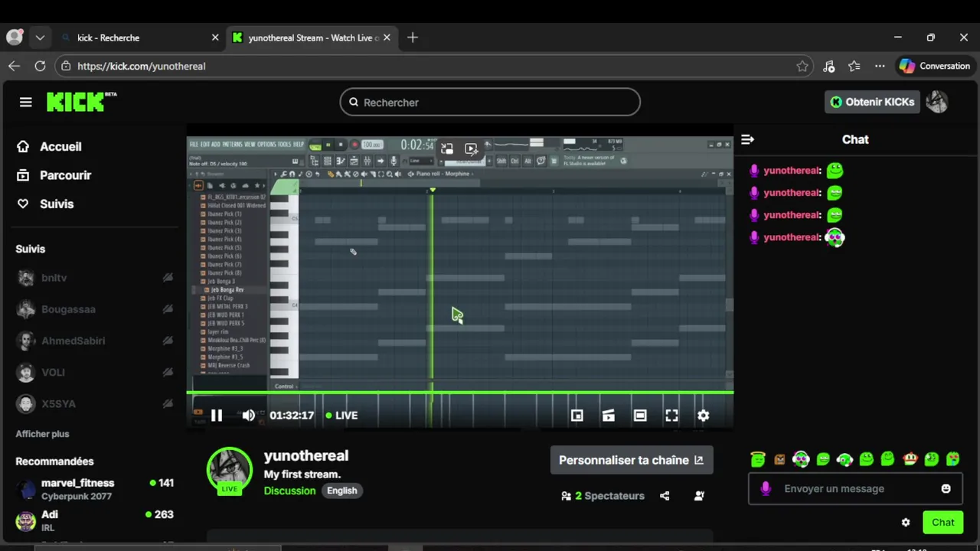Reload the page with refresh icon
This screenshot has width=980, height=551.
40,66
